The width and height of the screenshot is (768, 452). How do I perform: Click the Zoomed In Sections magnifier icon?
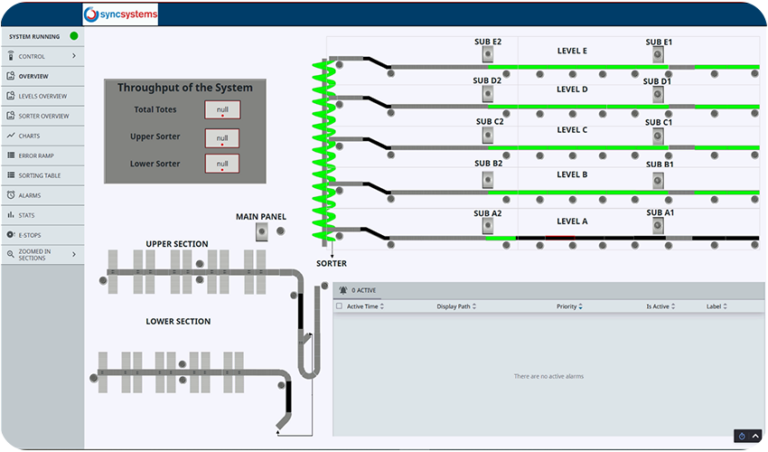[11, 254]
